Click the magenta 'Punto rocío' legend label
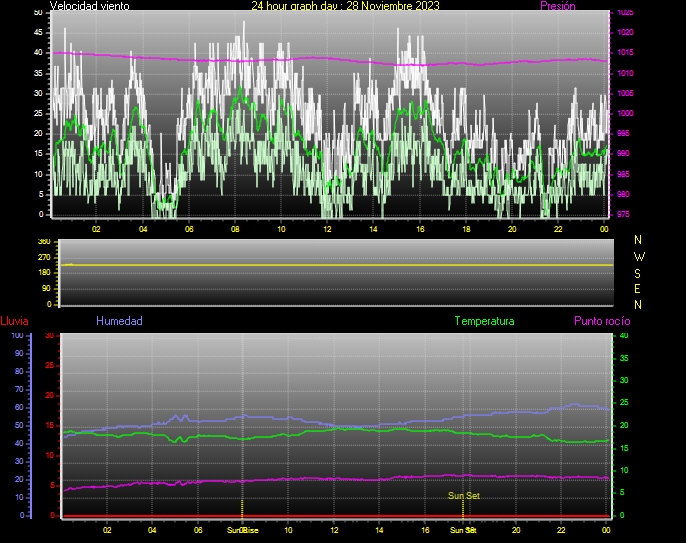 click(602, 321)
